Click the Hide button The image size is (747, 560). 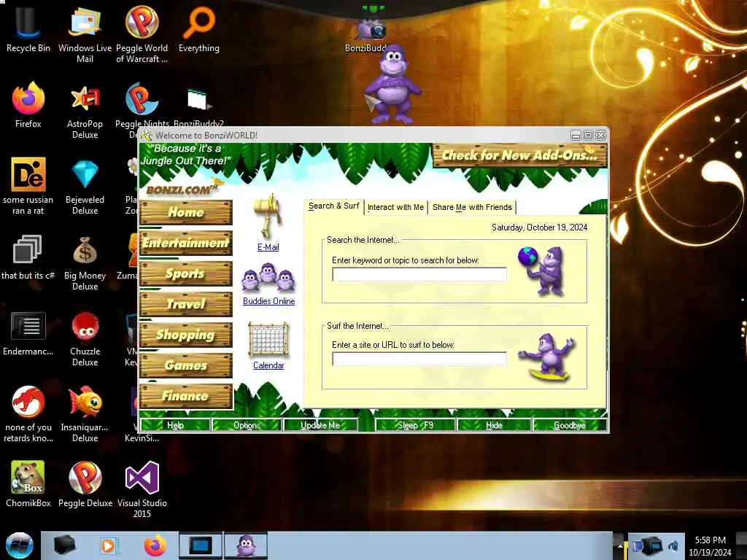pyautogui.click(x=494, y=425)
